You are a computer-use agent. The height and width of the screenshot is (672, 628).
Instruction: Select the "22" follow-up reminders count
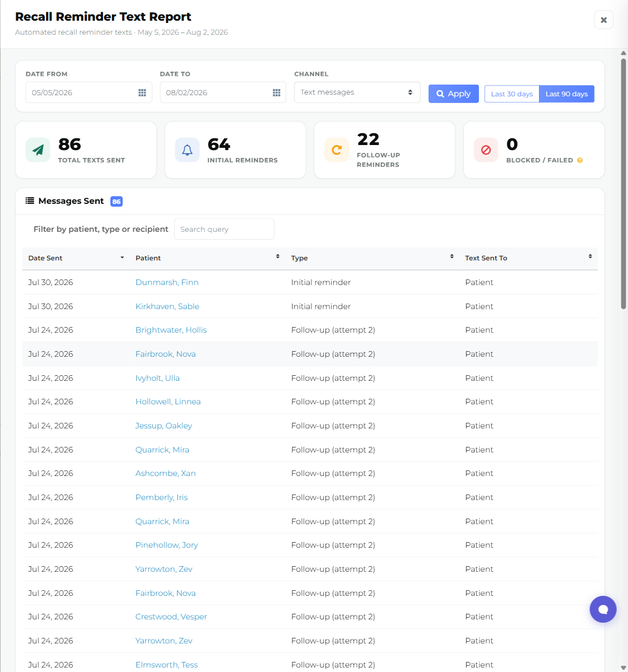click(x=368, y=139)
